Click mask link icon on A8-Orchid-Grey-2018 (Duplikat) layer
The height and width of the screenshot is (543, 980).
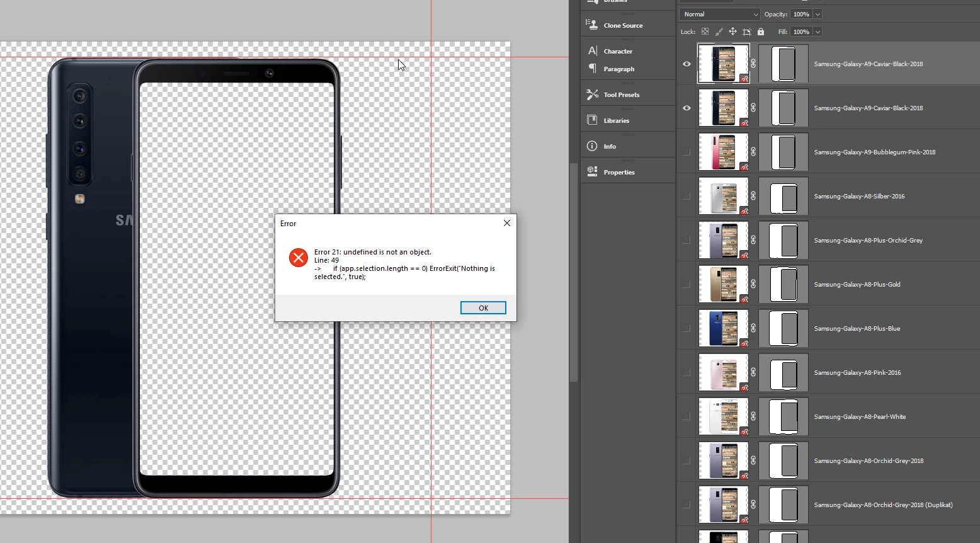click(753, 505)
